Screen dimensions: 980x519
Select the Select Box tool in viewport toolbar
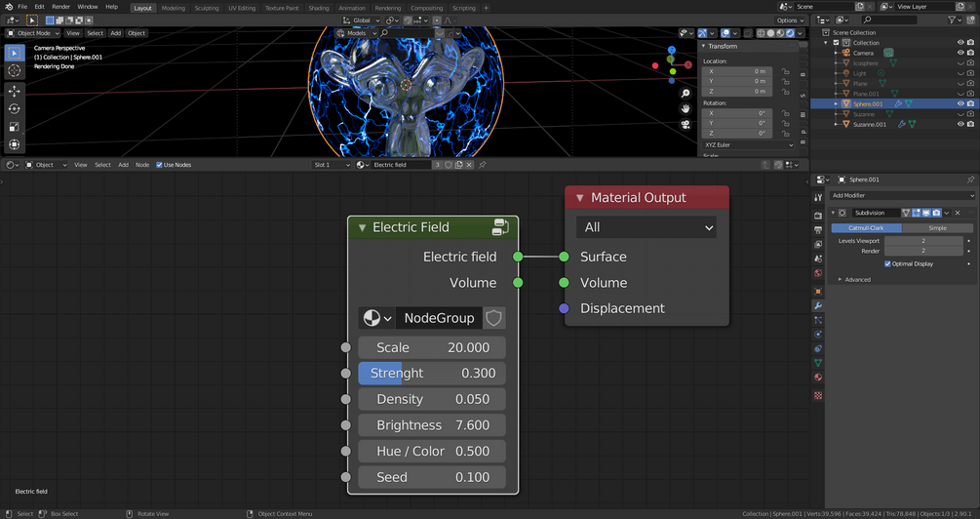click(15, 53)
